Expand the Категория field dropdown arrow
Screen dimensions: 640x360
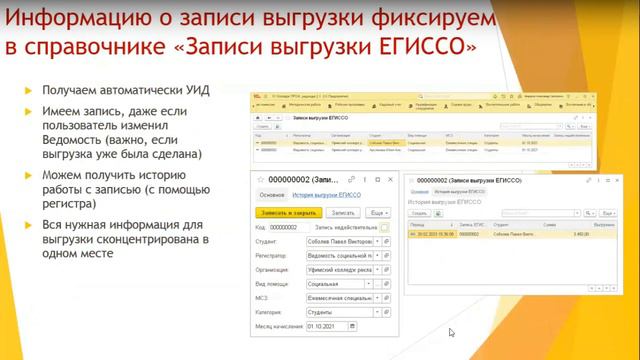pos(378,312)
